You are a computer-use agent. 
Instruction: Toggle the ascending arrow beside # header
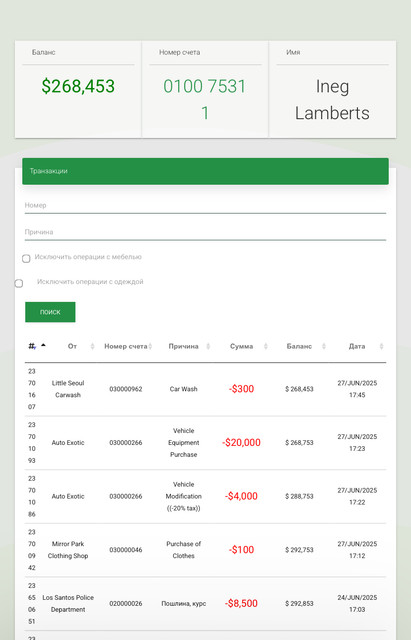pyautogui.click(x=43, y=345)
